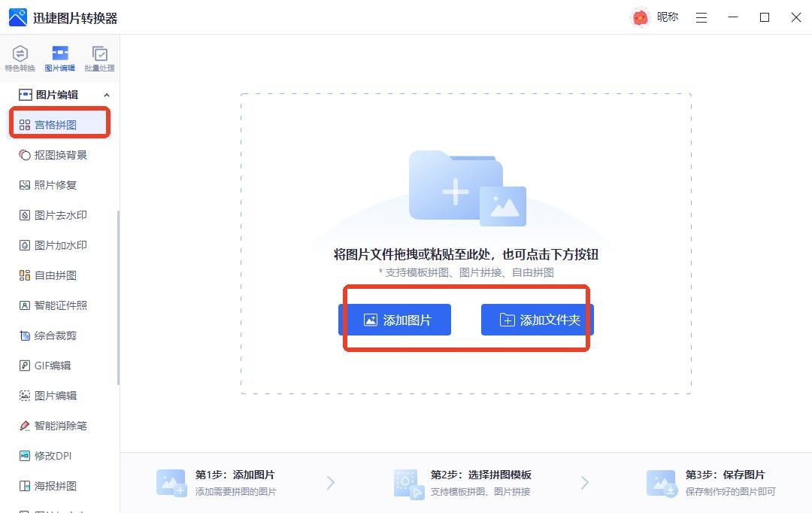The width and height of the screenshot is (812, 513).
Task: Launch the GIF编辑 tool
Action: [52, 366]
